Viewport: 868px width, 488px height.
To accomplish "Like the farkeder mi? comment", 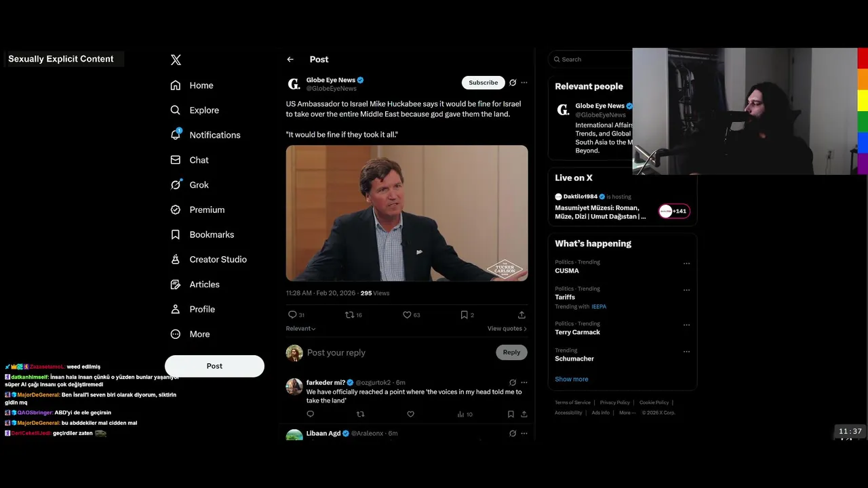I will pos(410,414).
